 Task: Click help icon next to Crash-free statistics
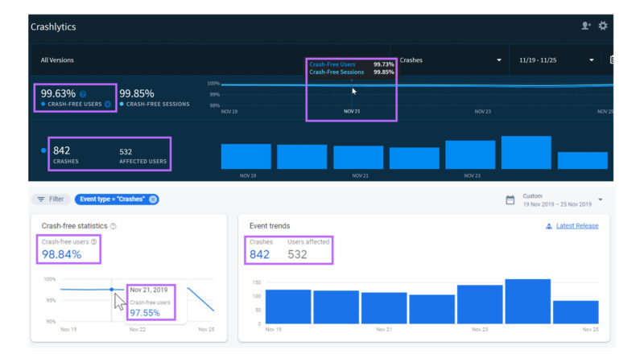[114, 226]
